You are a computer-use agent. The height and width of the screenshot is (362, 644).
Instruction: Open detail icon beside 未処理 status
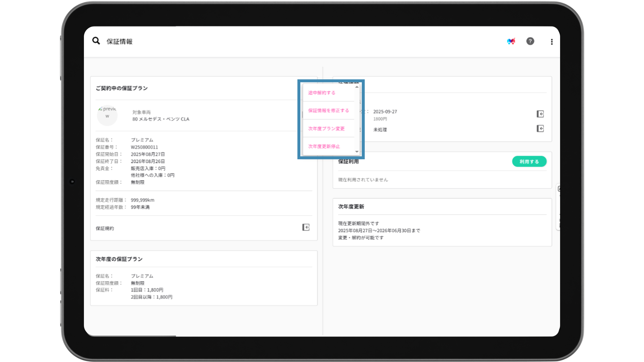[x=540, y=129]
